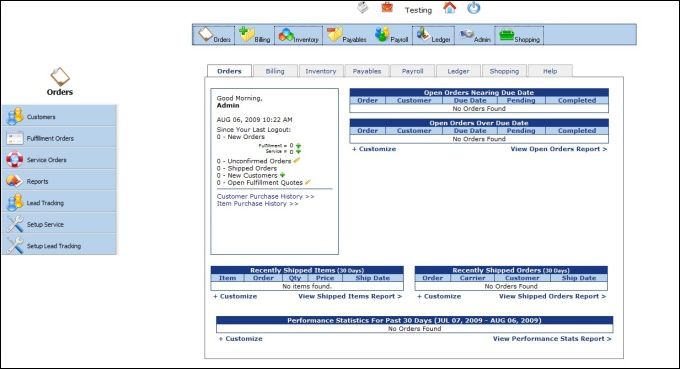The image size is (680, 369).
Task: Click the green plus next to New Customers
Action: (283, 175)
